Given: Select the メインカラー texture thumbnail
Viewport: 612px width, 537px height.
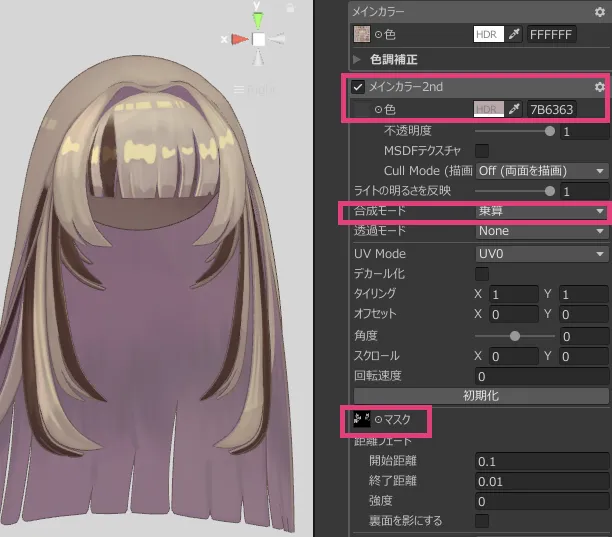Looking at the screenshot, I should (x=362, y=34).
